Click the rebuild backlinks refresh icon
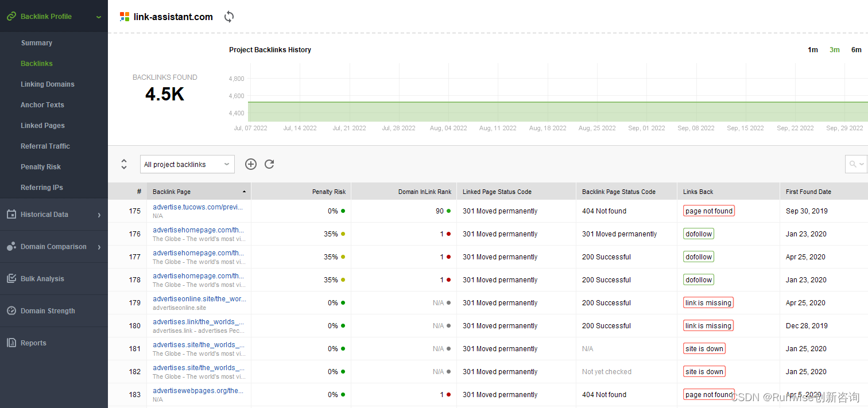 [269, 164]
